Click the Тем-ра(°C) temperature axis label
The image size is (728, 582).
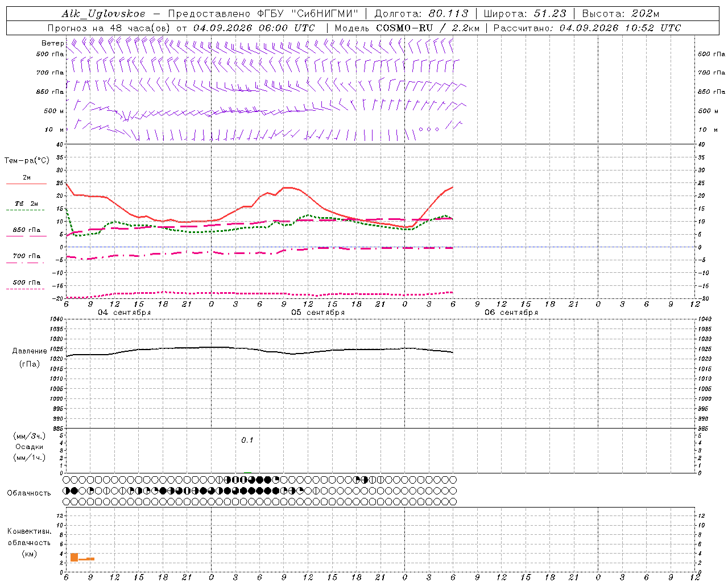pos(27,161)
